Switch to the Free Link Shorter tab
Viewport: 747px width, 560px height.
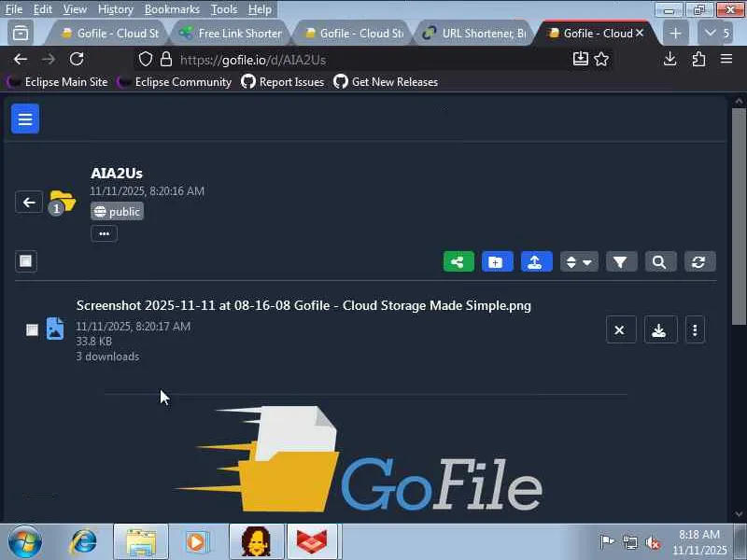231,34
